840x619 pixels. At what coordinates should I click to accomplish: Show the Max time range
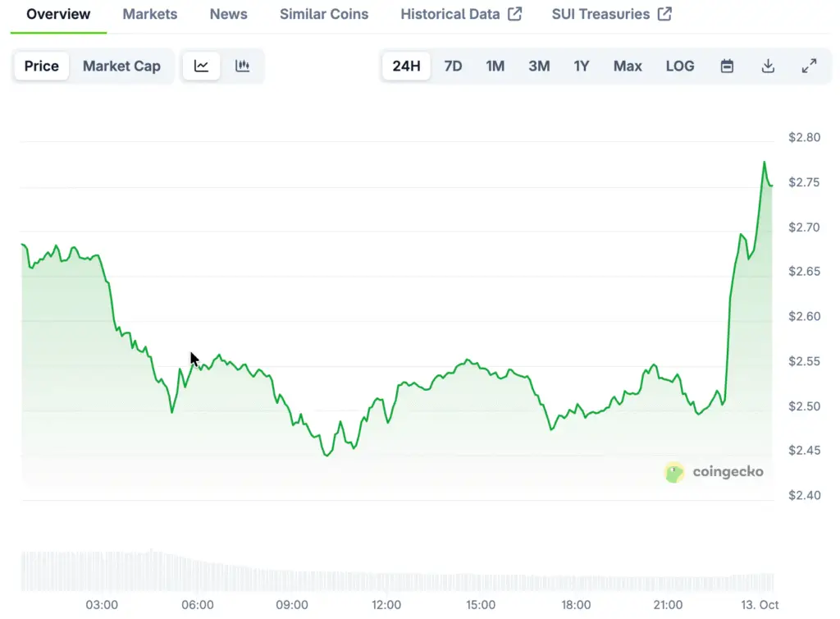point(628,66)
